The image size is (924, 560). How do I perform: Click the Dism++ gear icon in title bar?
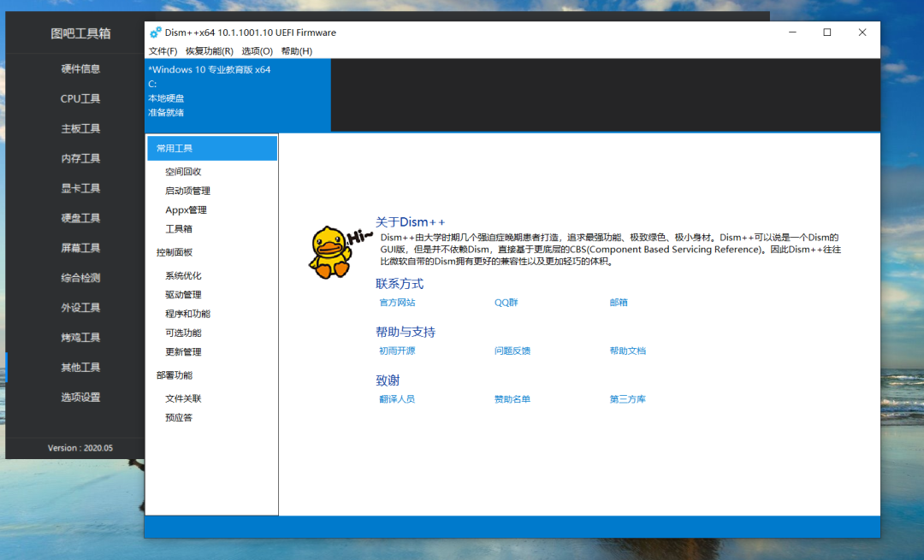(156, 32)
